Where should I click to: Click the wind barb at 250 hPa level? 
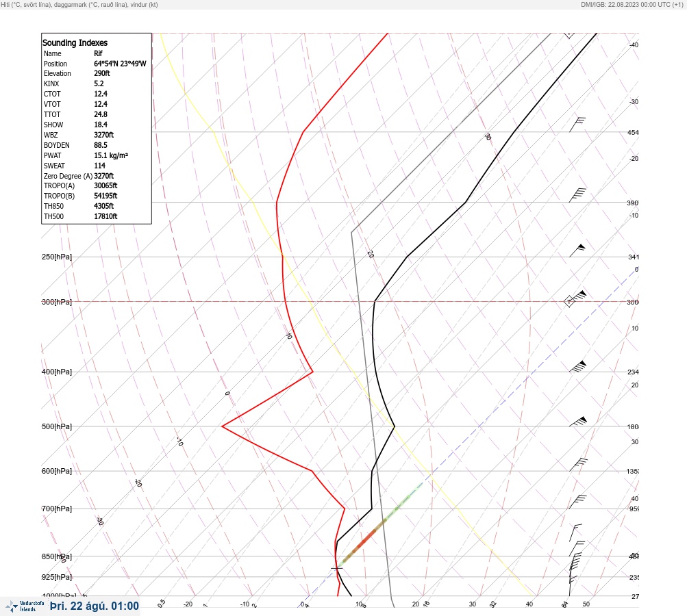577,251
